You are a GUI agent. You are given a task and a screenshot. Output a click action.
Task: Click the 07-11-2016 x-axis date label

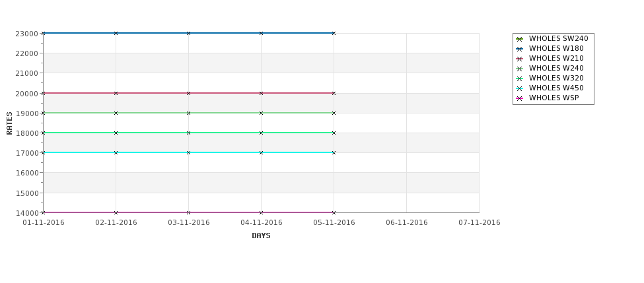pos(480,223)
